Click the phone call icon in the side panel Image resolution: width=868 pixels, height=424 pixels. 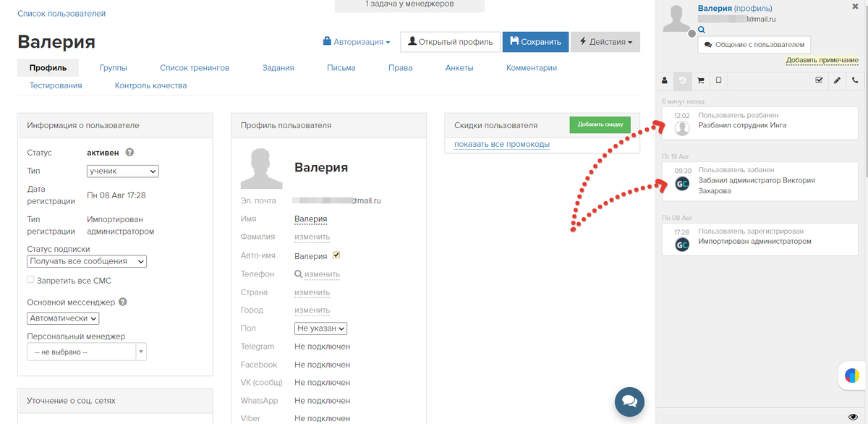(855, 80)
